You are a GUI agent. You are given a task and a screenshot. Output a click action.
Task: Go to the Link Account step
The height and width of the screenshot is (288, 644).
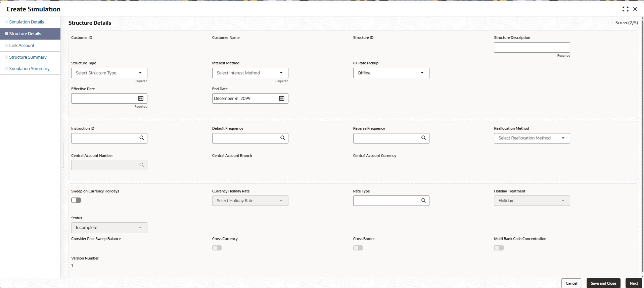click(22, 45)
